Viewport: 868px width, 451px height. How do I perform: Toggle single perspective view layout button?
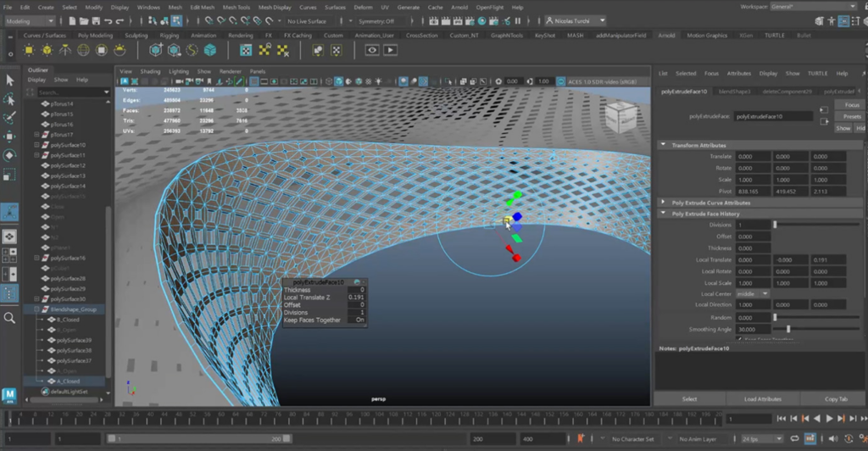tap(9, 237)
